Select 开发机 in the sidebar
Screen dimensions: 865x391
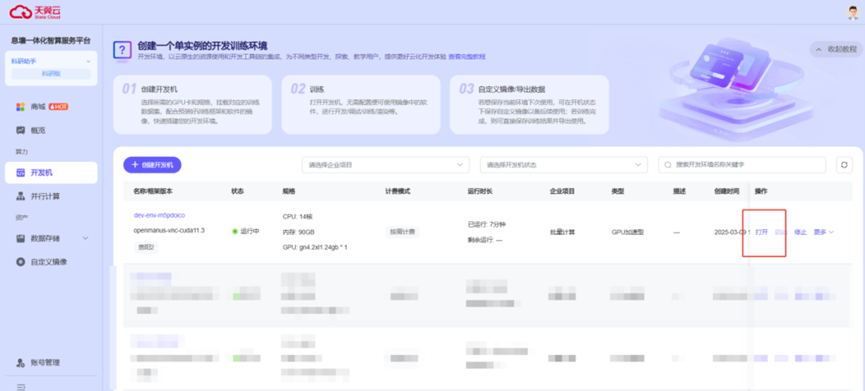[51, 173]
